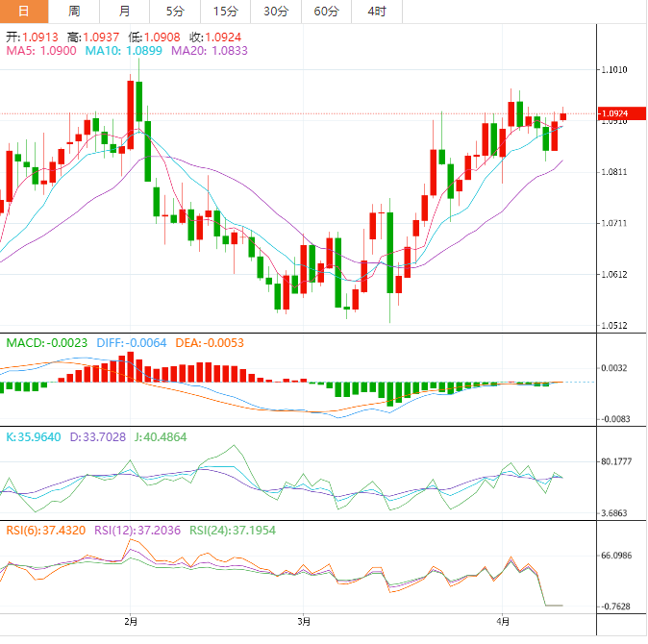
Task: Click the 1.1010 price axis label
Action: coord(613,69)
